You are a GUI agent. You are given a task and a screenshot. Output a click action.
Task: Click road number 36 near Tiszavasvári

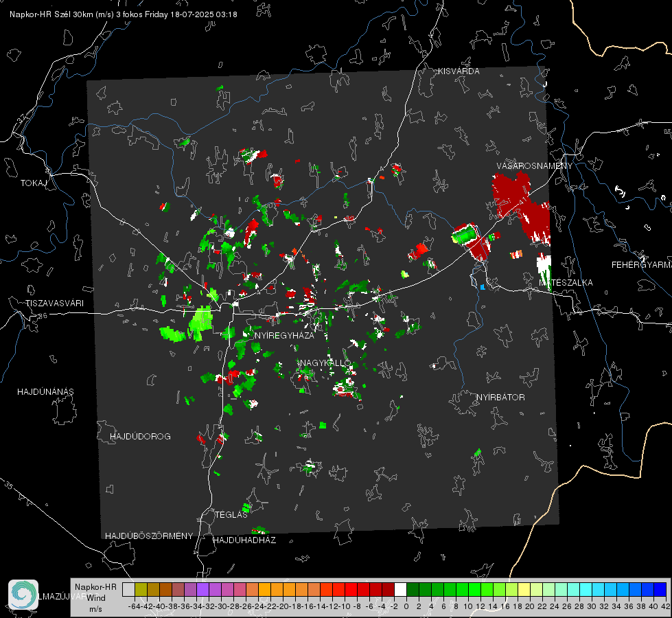coord(43,316)
